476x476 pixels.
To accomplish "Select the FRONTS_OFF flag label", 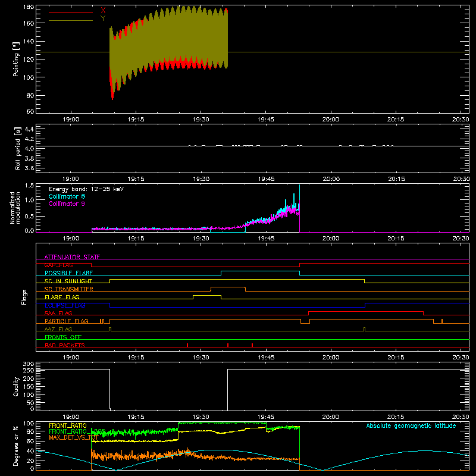I will (x=63, y=337).
